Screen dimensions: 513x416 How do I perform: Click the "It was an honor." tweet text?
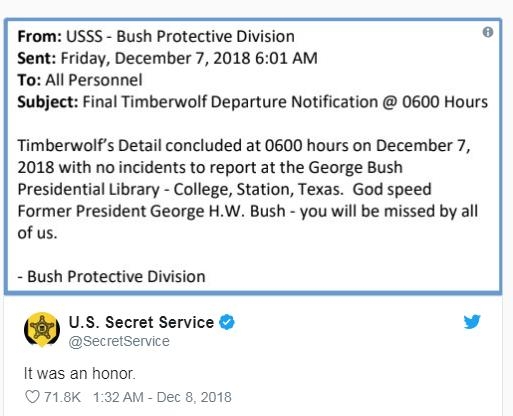click(80, 373)
